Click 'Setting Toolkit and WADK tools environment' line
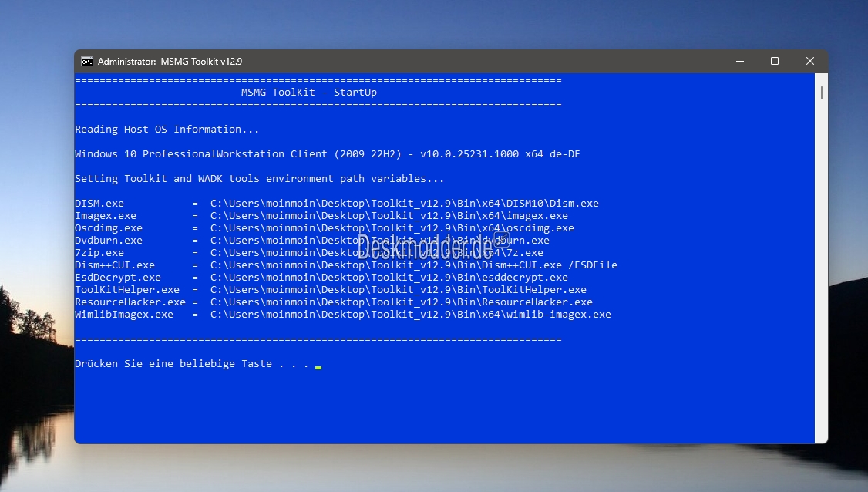The width and height of the screenshot is (868, 492). tap(259, 179)
